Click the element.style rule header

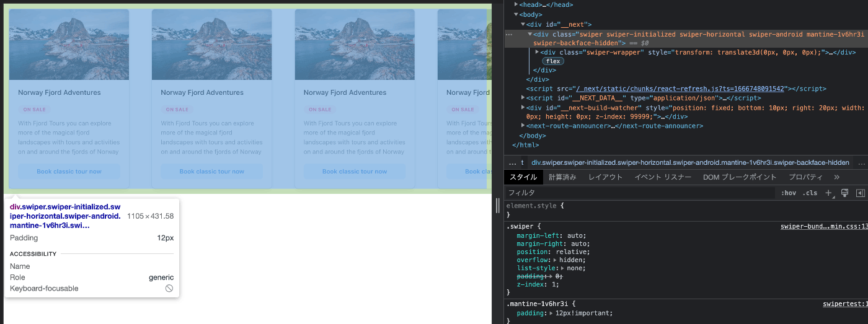(535, 205)
